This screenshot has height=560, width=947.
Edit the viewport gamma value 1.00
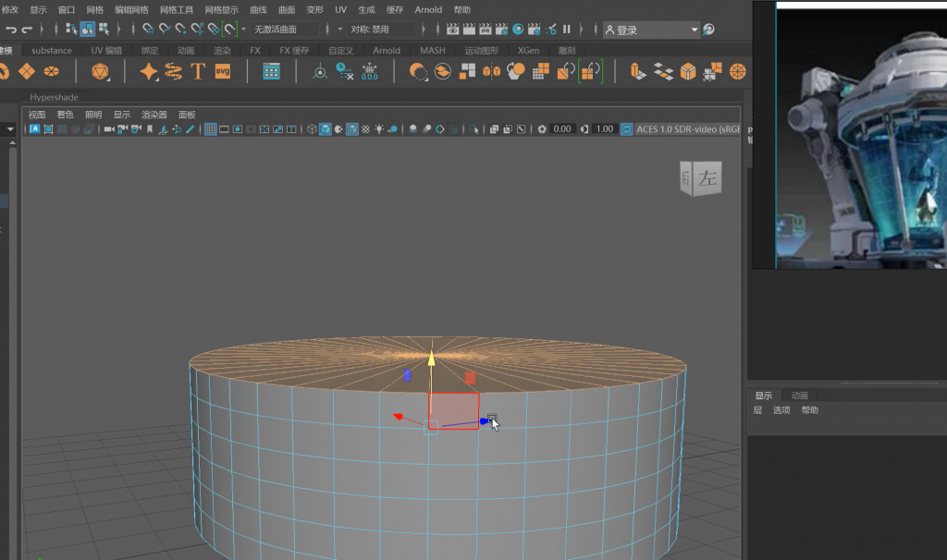[x=604, y=129]
